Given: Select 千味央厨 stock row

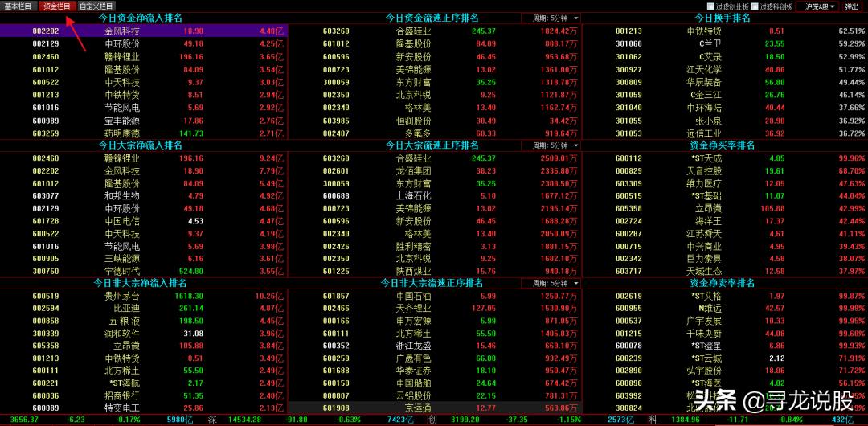Looking at the screenshot, I should click(725, 334).
